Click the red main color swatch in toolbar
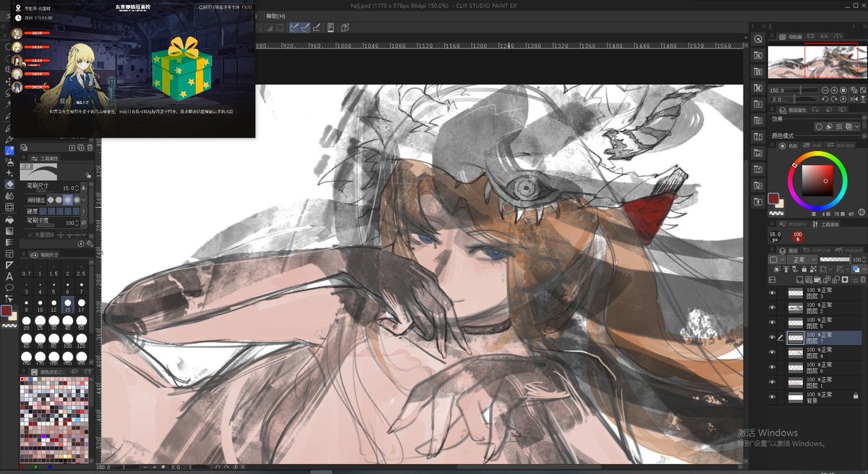Viewport: 868px width, 474px height. (7, 310)
